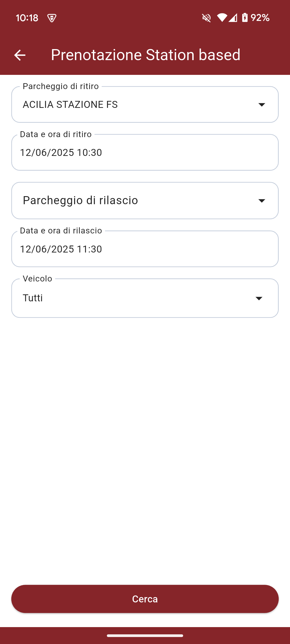Viewport: 290px width, 644px height.
Task: Tap the Parcheggio di rilascio placeholder text
Action: pos(81,200)
